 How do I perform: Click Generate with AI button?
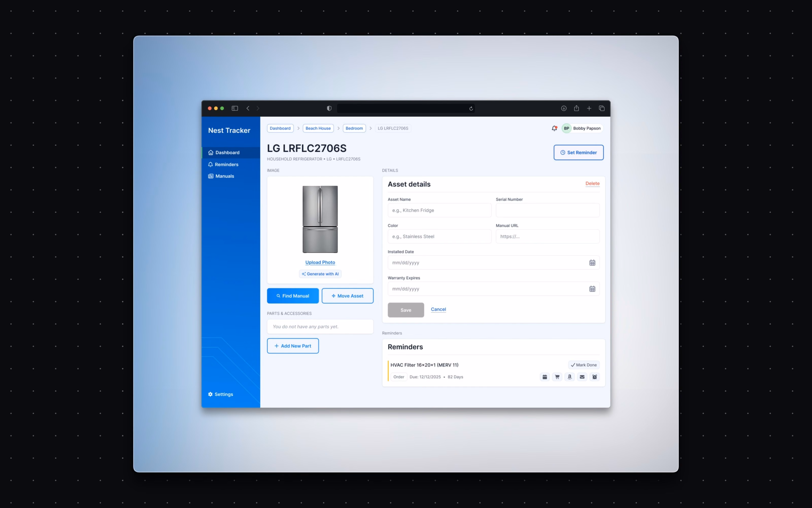coord(320,274)
